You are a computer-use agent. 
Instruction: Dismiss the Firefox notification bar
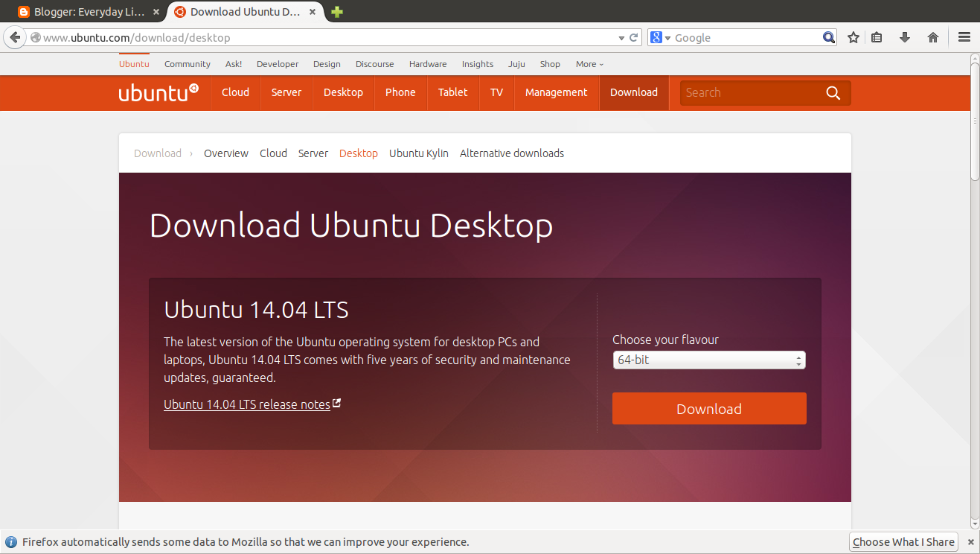970,542
